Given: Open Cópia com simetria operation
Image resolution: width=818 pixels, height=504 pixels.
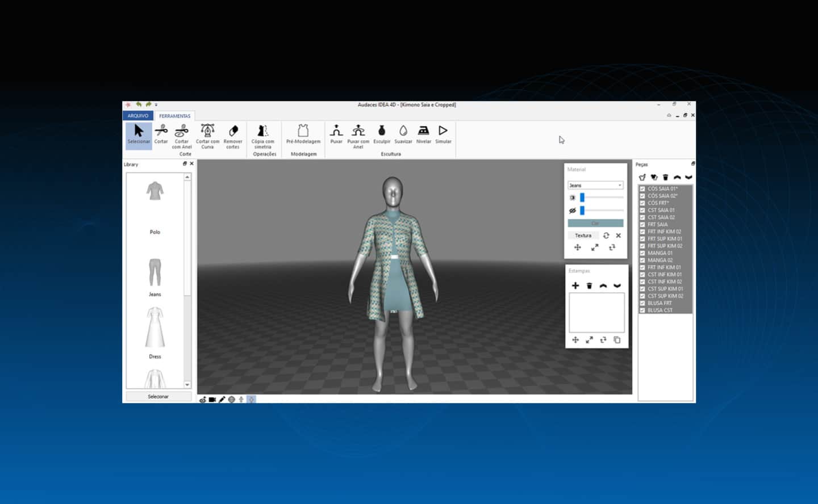Looking at the screenshot, I should click(262, 136).
